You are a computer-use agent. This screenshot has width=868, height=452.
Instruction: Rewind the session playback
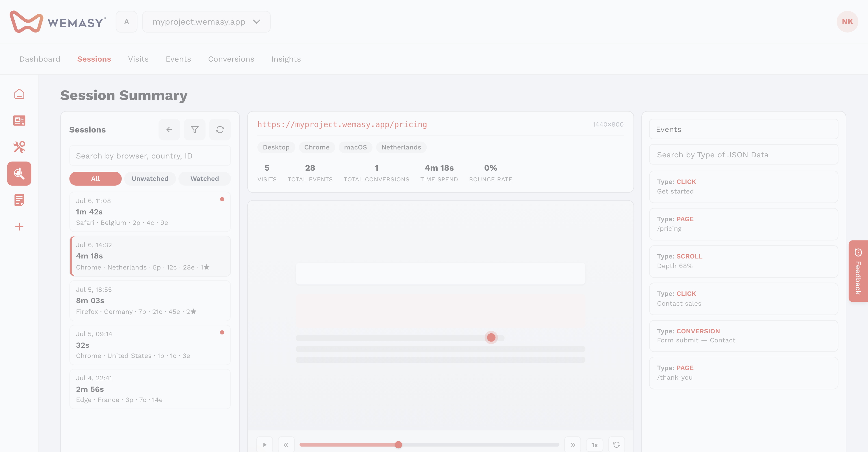[x=286, y=445]
